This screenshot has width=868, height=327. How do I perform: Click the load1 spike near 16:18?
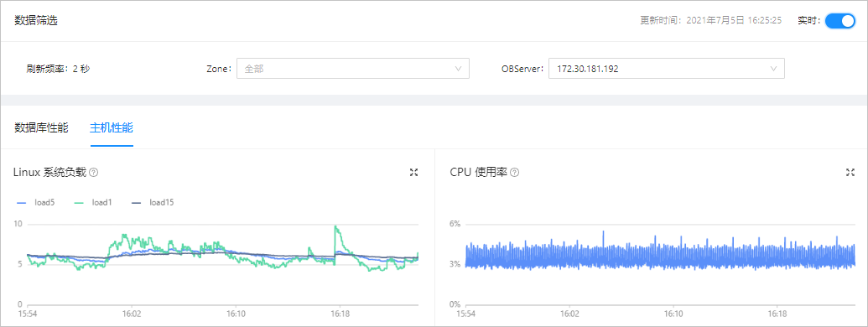(335, 227)
